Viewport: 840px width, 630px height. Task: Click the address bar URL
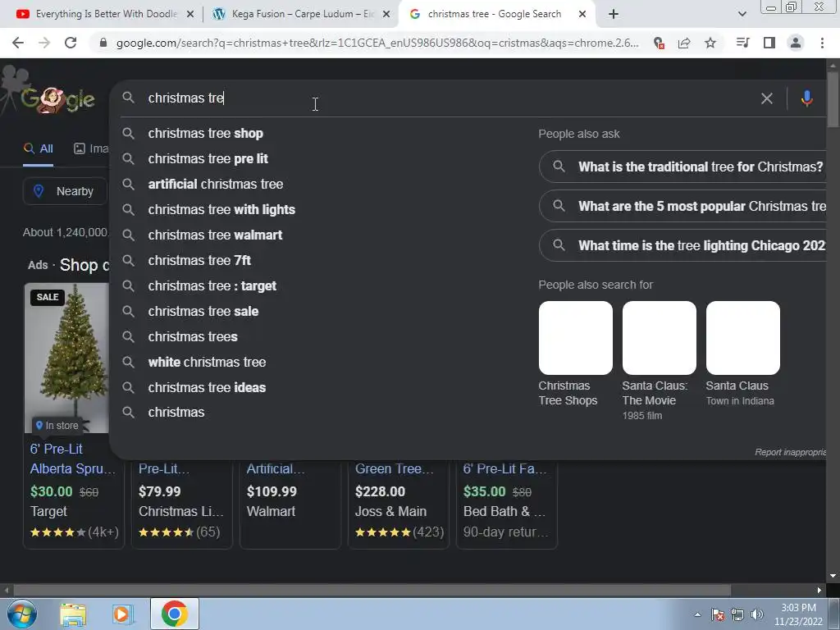click(x=377, y=43)
